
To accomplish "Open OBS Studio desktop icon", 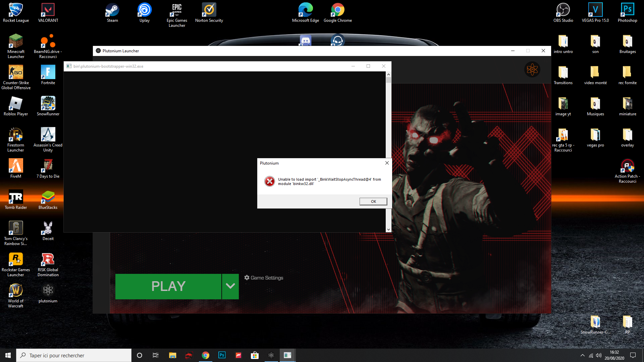I will pyautogui.click(x=563, y=13).
